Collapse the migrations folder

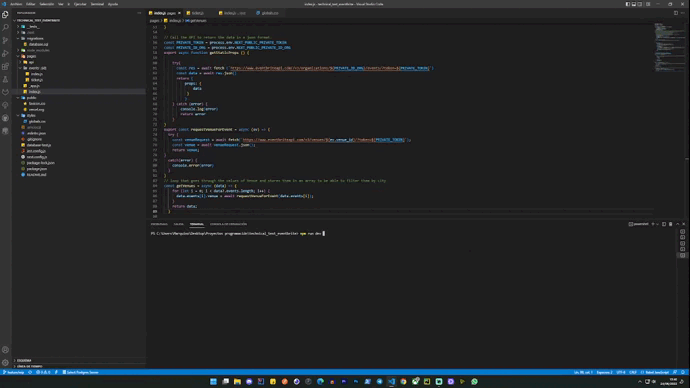coord(35,38)
